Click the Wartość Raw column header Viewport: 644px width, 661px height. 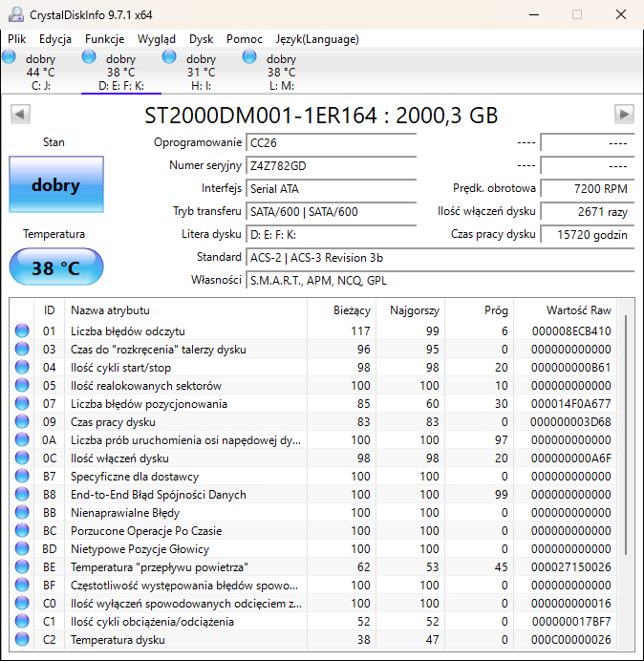pyautogui.click(x=577, y=310)
